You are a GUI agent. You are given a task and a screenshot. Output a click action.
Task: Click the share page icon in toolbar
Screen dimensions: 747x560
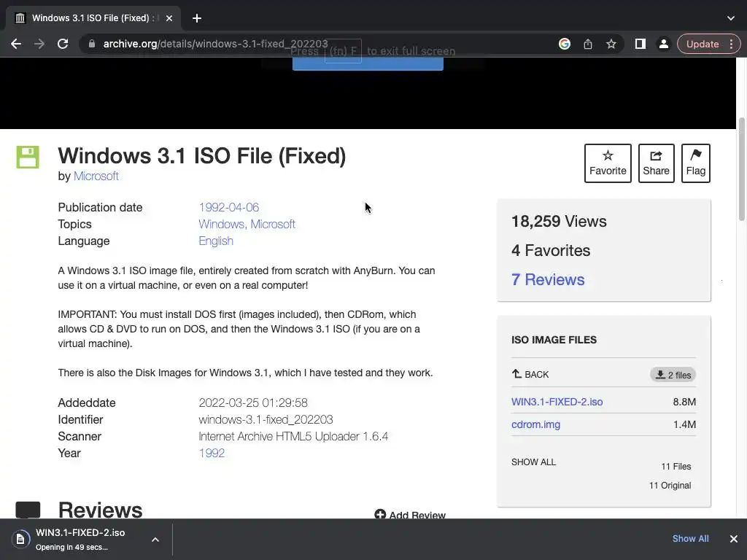click(x=588, y=44)
